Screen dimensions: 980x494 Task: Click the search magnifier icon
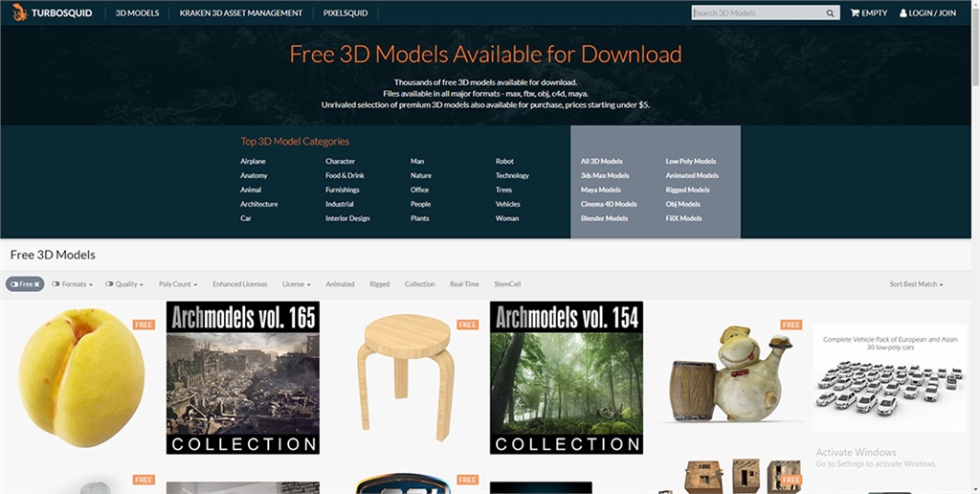pos(831,13)
